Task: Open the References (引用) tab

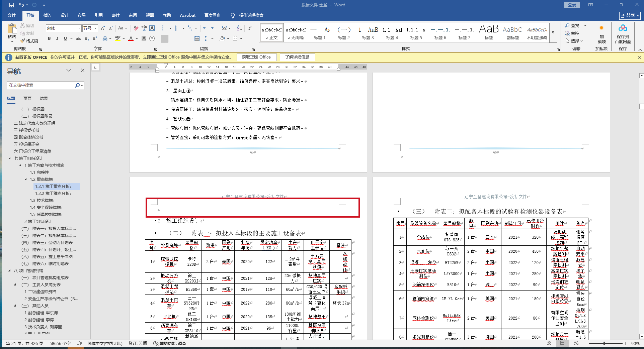Action: (98, 15)
